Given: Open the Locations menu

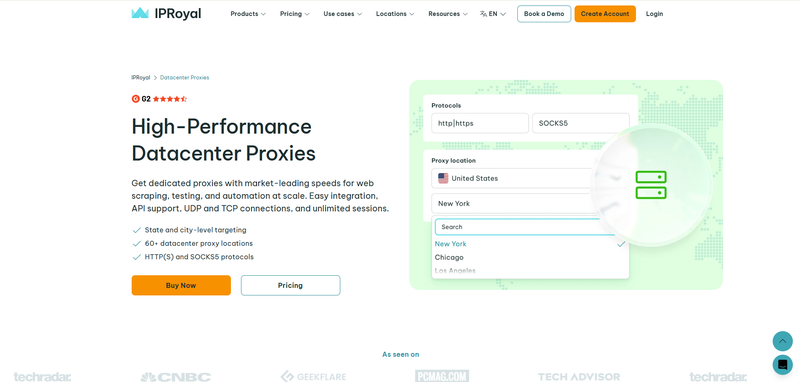Looking at the screenshot, I should click(395, 14).
